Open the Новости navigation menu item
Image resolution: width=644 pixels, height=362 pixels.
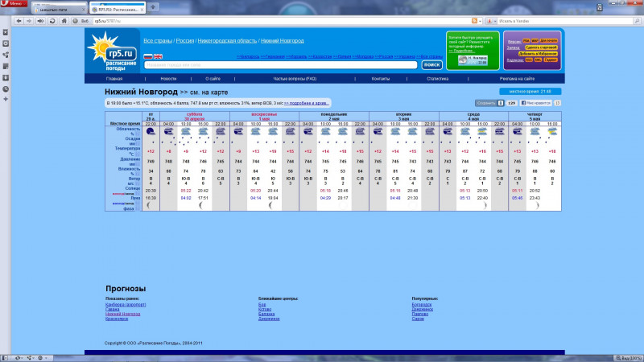pyautogui.click(x=168, y=79)
